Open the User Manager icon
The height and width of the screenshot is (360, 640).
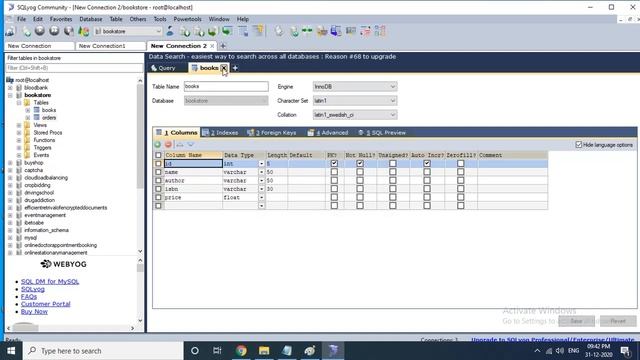click(x=170, y=31)
